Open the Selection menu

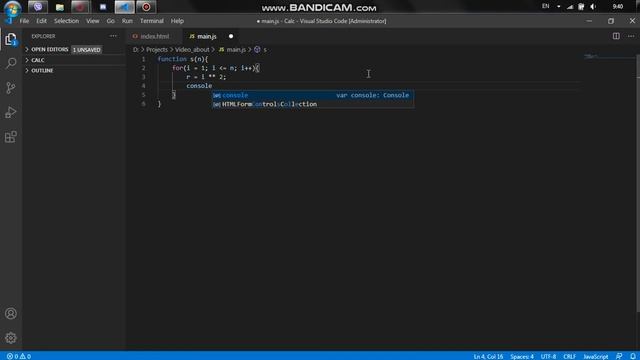coord(66,21)
